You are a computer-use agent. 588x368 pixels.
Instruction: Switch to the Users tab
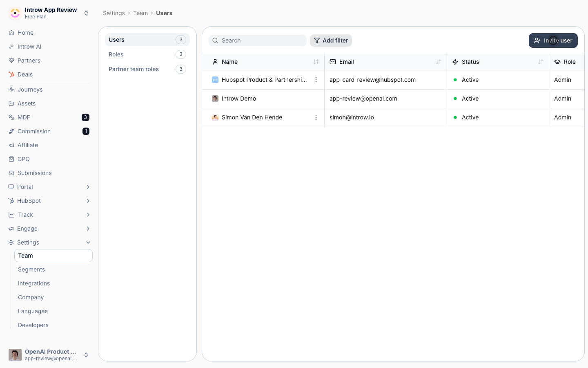tap(147, 40)
